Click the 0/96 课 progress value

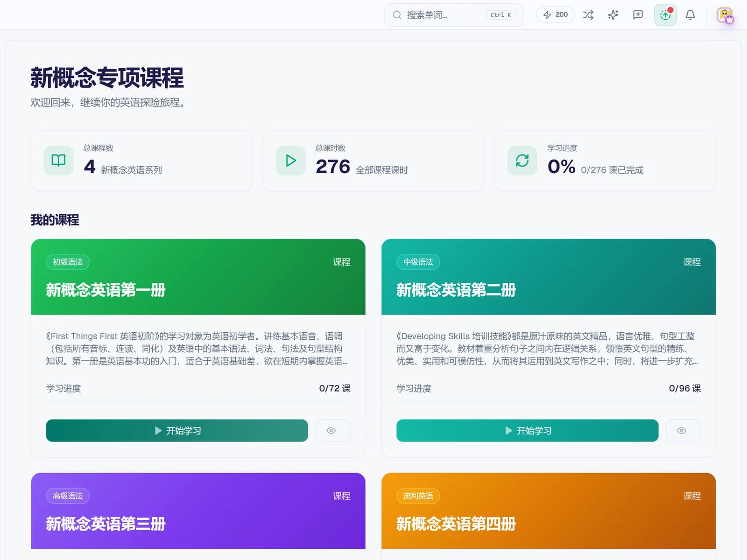coord(685,388)
